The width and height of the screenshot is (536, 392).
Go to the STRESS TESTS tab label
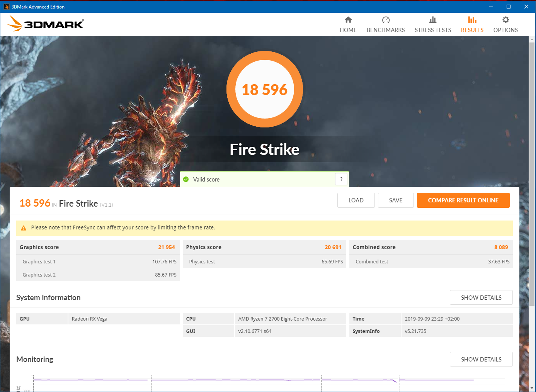pos(433,30)
